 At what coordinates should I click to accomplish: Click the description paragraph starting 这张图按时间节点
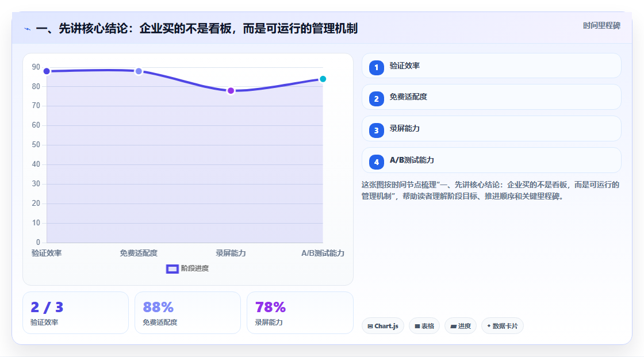(490, 191)
